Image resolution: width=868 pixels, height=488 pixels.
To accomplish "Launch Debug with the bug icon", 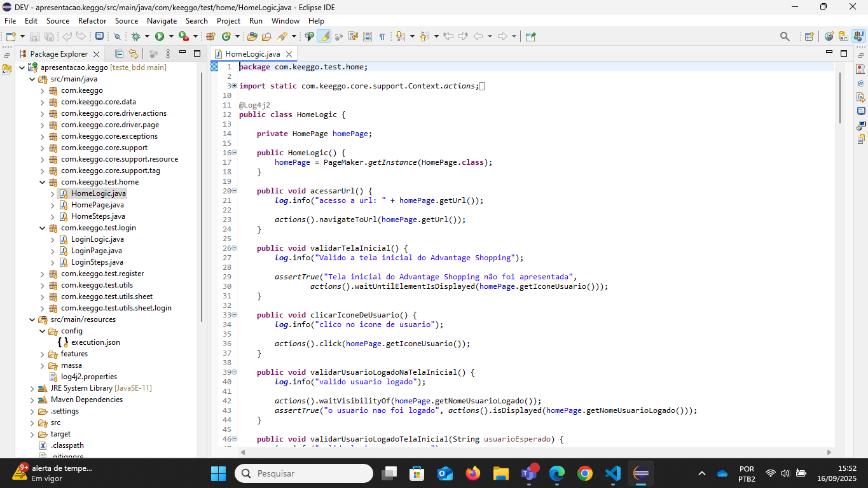I will [x=135, y=36].
